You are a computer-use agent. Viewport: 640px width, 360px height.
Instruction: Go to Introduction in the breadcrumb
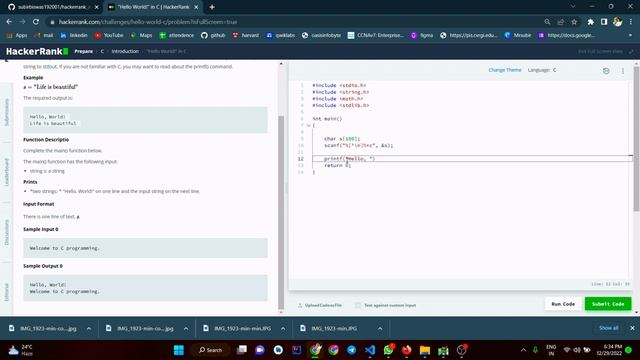(125, 51)
